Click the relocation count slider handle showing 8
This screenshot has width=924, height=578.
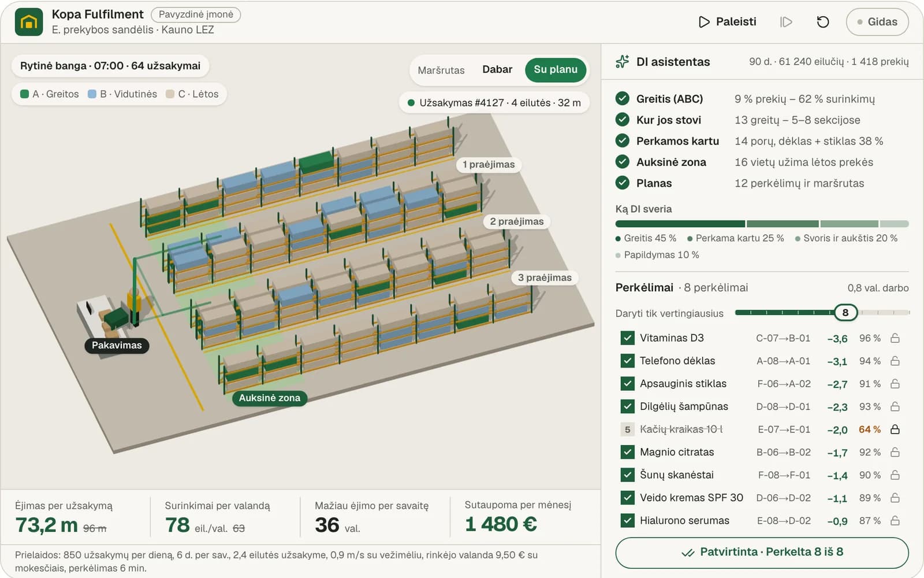pyautogui.click(x=845, y=313)
